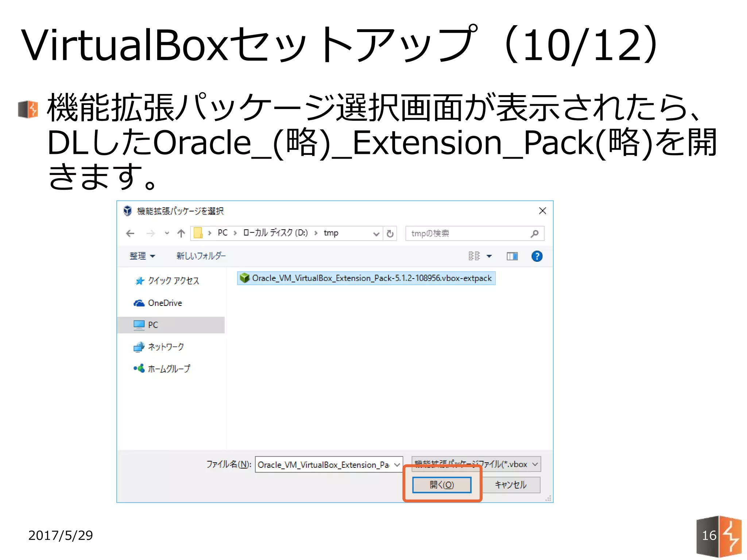Viewport: 747px width, 560px height.
Task: Toggle the preview pane
Action: coord(512,256)
